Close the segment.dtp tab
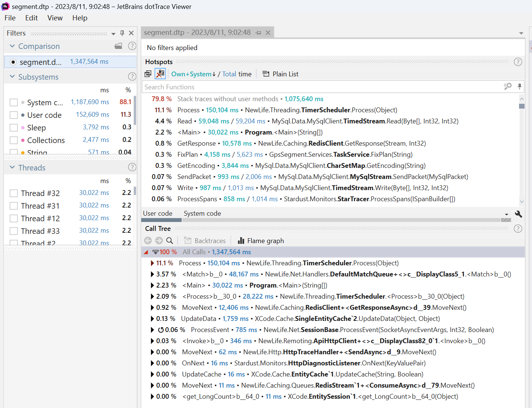 [268, 33]
